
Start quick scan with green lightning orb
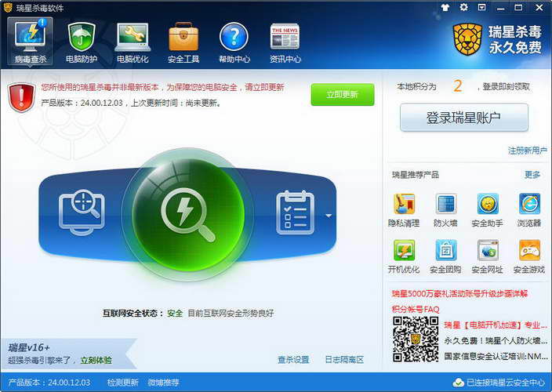187,214
